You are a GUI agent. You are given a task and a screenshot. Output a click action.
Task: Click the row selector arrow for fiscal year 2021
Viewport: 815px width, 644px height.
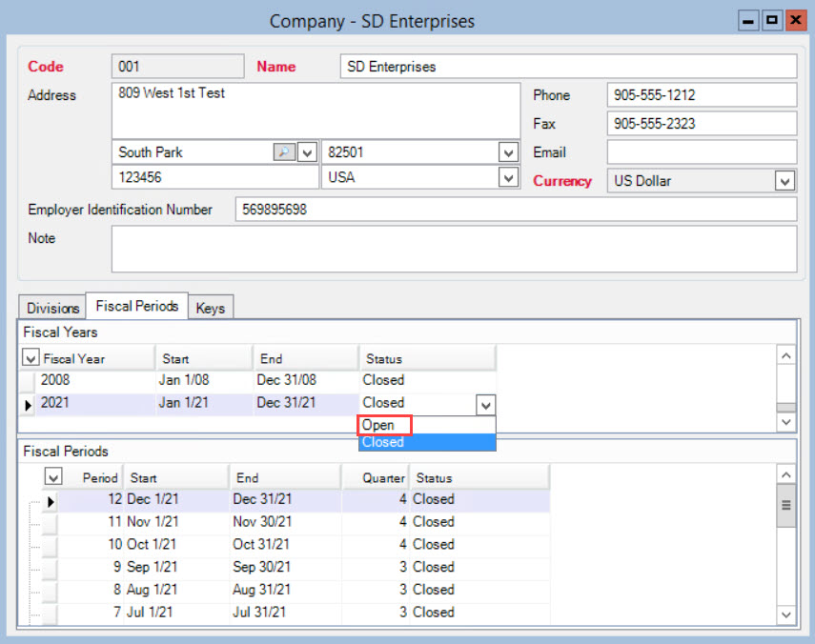point(27,405)
